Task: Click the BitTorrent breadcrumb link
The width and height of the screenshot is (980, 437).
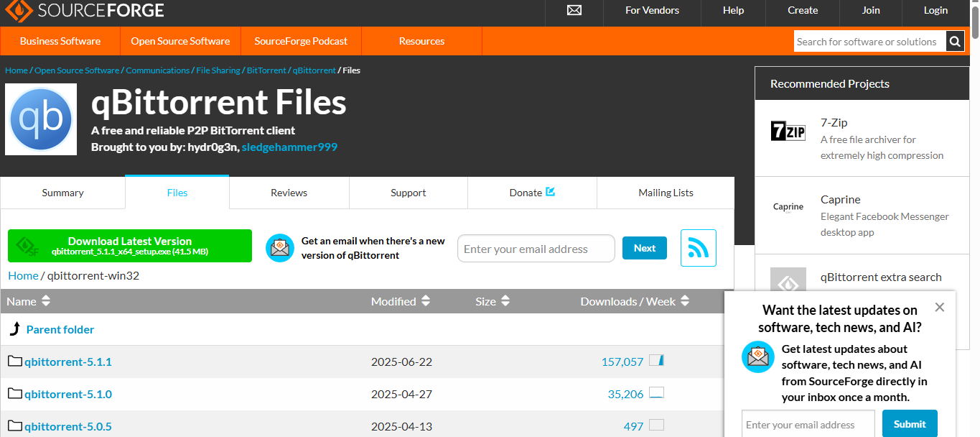Action: 266,70
